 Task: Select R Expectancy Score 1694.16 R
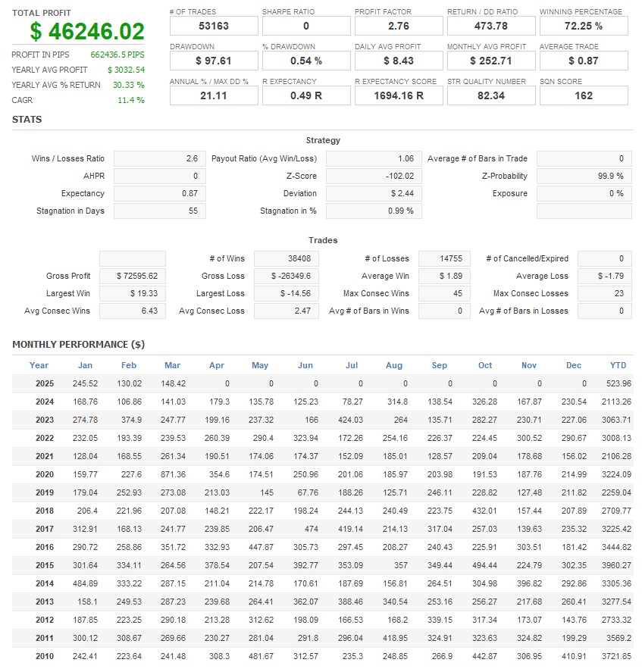[399, 95]
